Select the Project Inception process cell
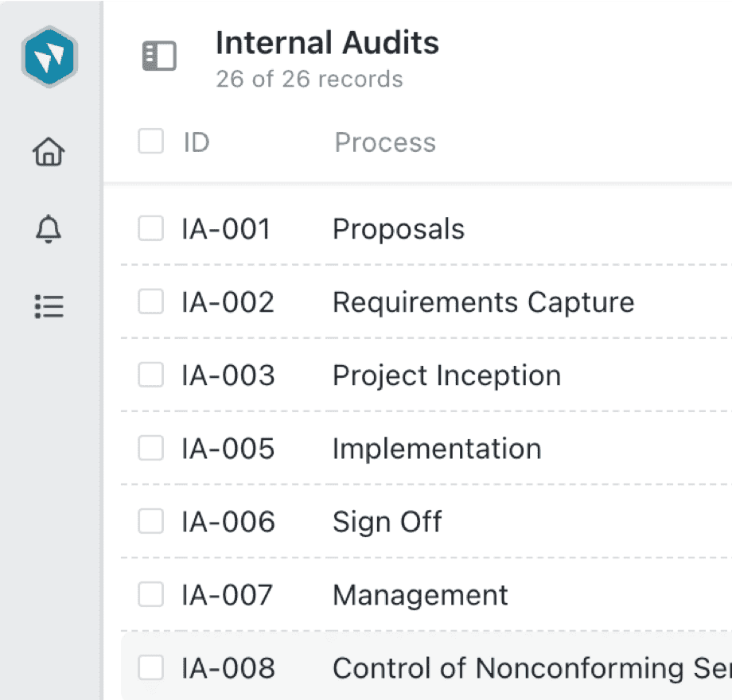Screen dimensions: 732x700 [x=447, y=376]
